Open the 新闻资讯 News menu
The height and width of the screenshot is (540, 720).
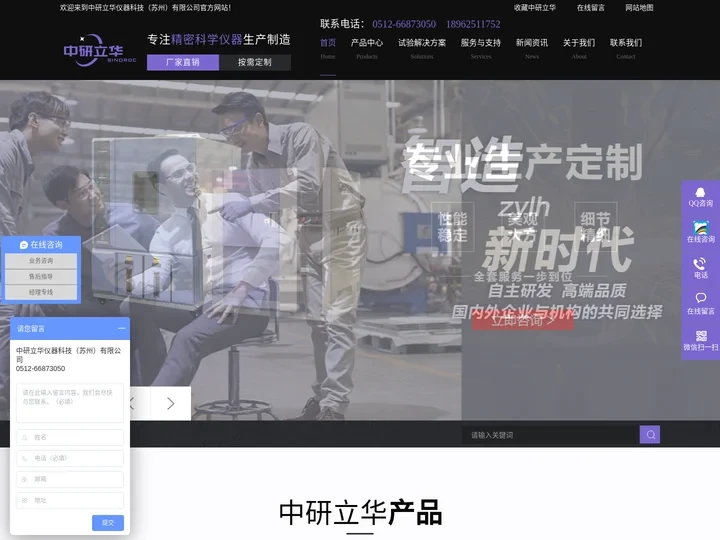click(532, 48)
